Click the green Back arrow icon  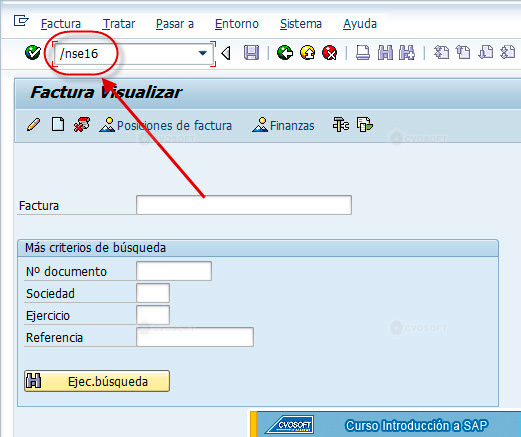pyautogui.click(x=285, y=53)
